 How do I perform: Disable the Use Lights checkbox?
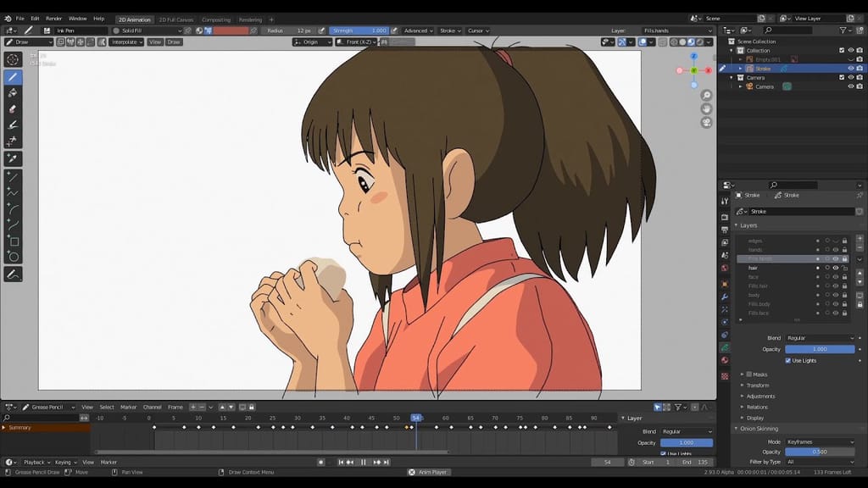click(x=787, y=359)
